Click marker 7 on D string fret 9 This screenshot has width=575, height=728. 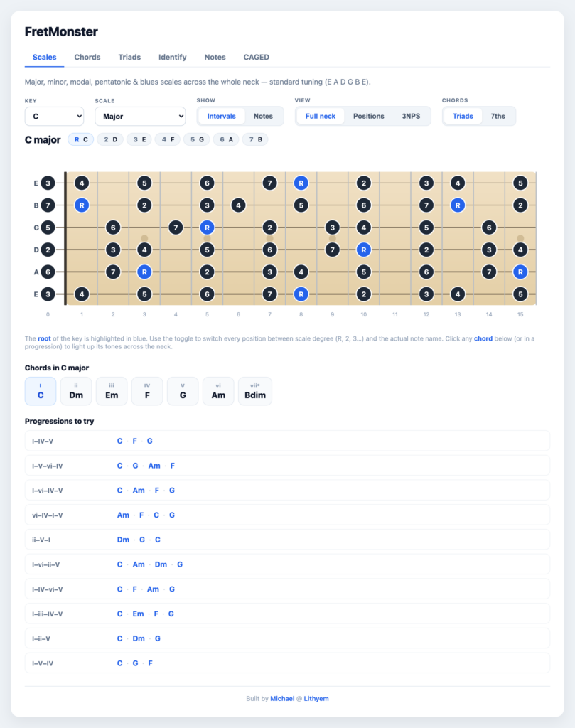[x=333, y=250]
